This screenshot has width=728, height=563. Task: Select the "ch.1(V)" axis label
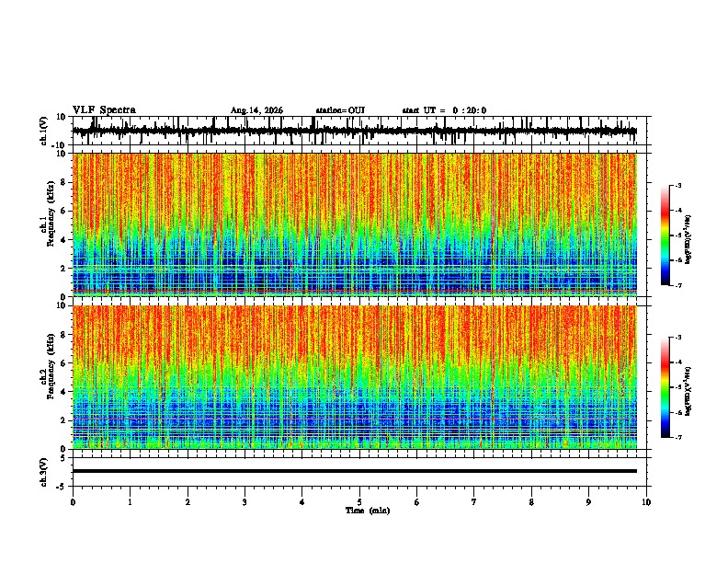(44, 131)
